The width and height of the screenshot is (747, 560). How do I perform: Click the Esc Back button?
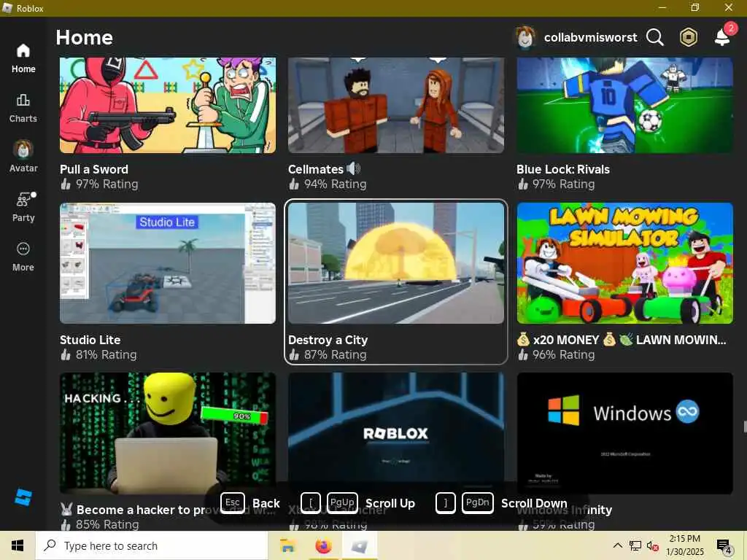[251, 503]
